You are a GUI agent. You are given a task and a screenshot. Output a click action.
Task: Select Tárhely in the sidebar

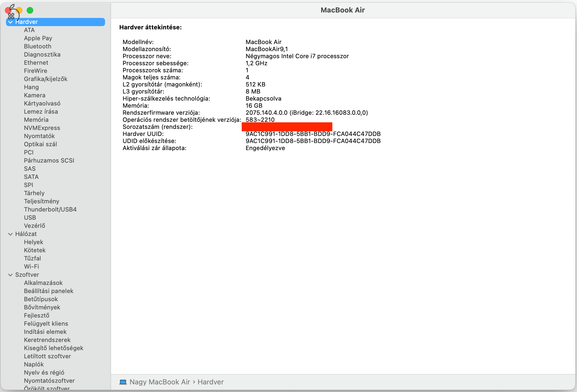click(x=34, y=193)
